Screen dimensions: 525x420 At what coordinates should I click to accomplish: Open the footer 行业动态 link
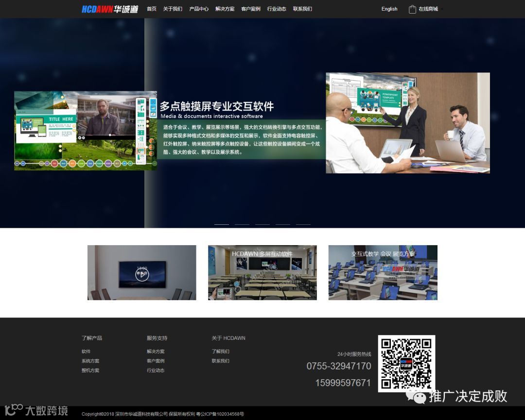pos(156,370)
